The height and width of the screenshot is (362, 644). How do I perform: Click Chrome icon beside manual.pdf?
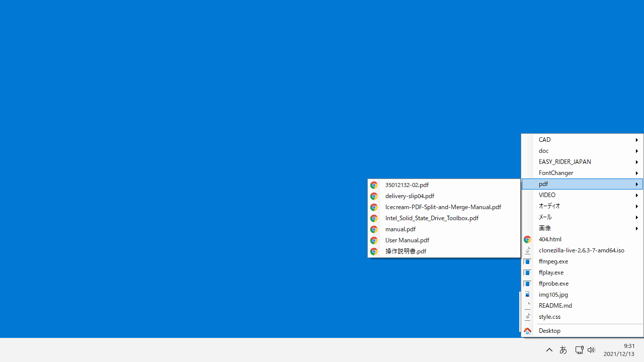point(374,229)
